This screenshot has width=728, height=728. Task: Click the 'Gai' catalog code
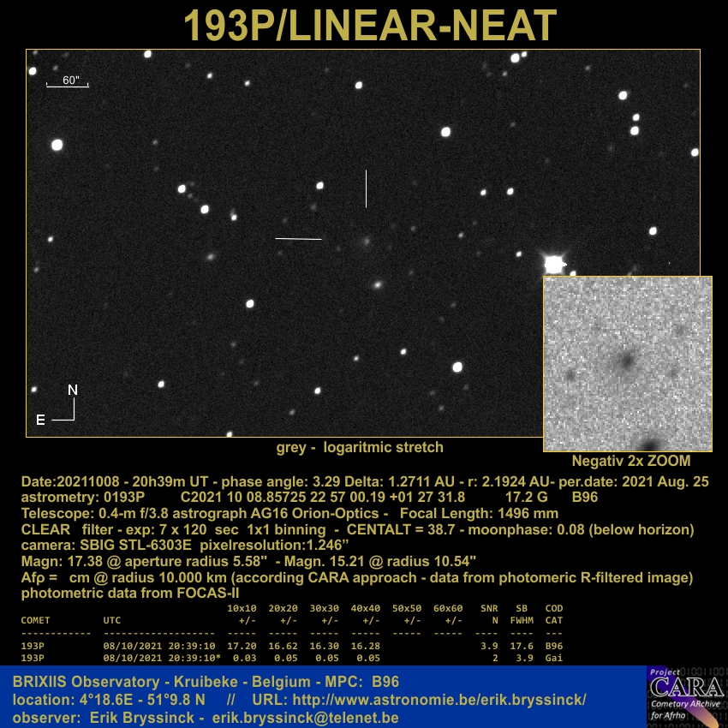[x=554, y=658]
